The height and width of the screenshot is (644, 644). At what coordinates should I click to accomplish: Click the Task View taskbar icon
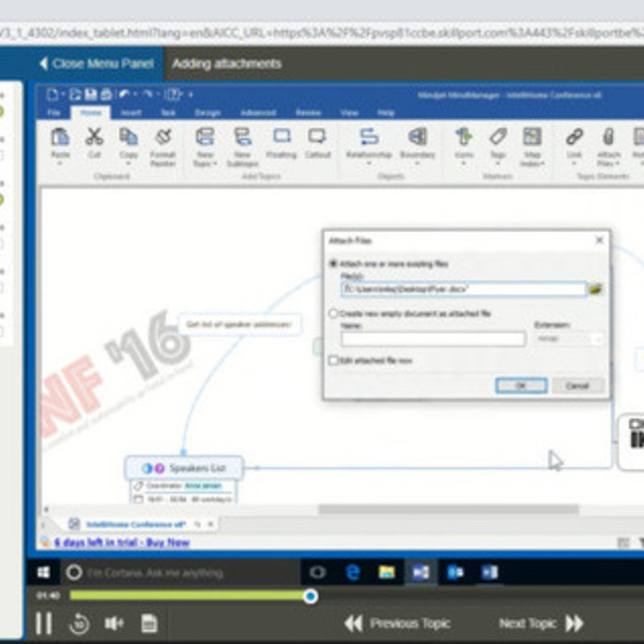click(x=317, y=572)
